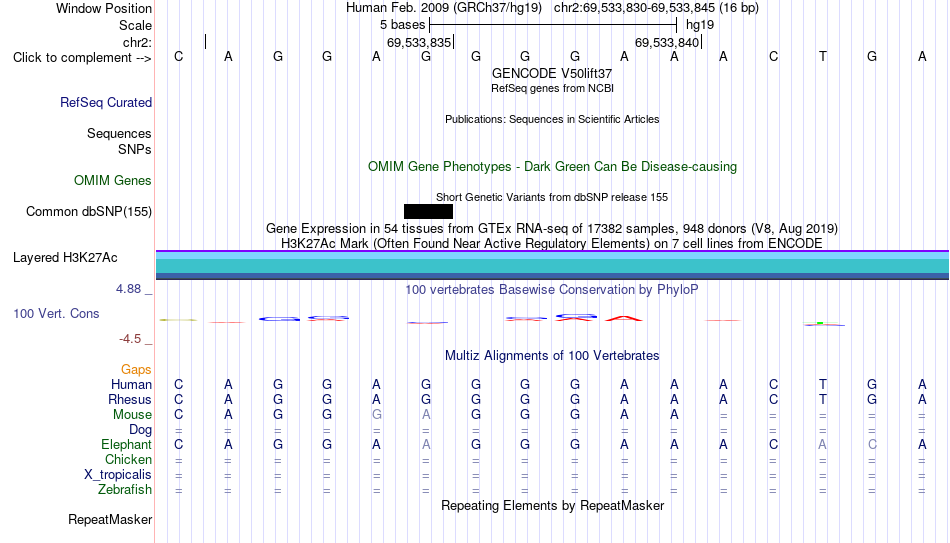
Task: Click the orange Gaps row label
Action: coord(136,369)
